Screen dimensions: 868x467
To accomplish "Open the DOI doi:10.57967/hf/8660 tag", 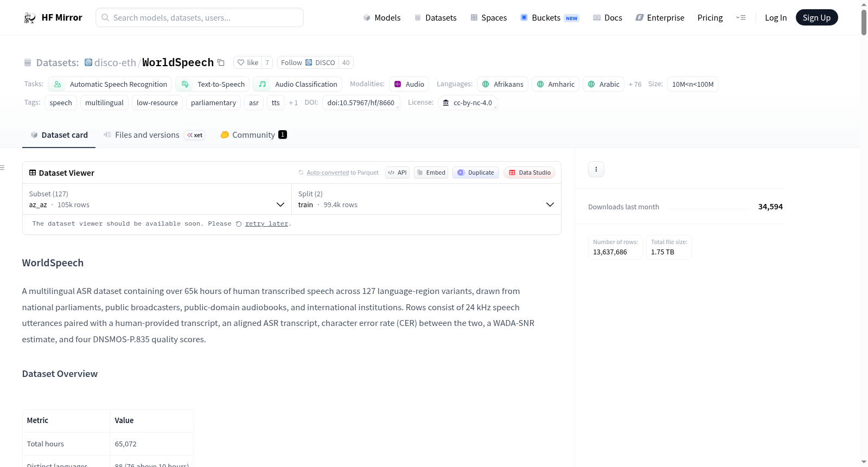I will coord(361,103).
